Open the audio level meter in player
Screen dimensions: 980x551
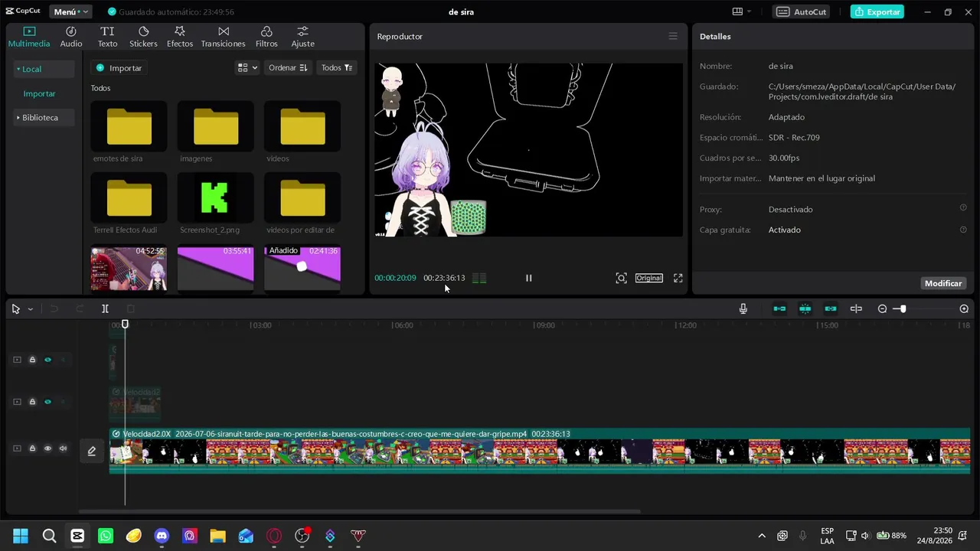tap(479, 278)
